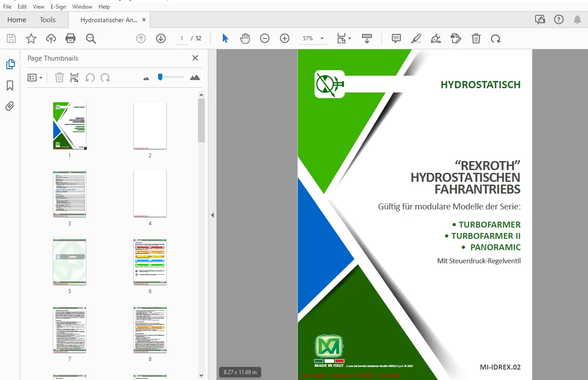The image size is (588, 380).
Task: Delete selected pages in thumbnails panel
Action: pyautogui.click(x=59, y=78)
